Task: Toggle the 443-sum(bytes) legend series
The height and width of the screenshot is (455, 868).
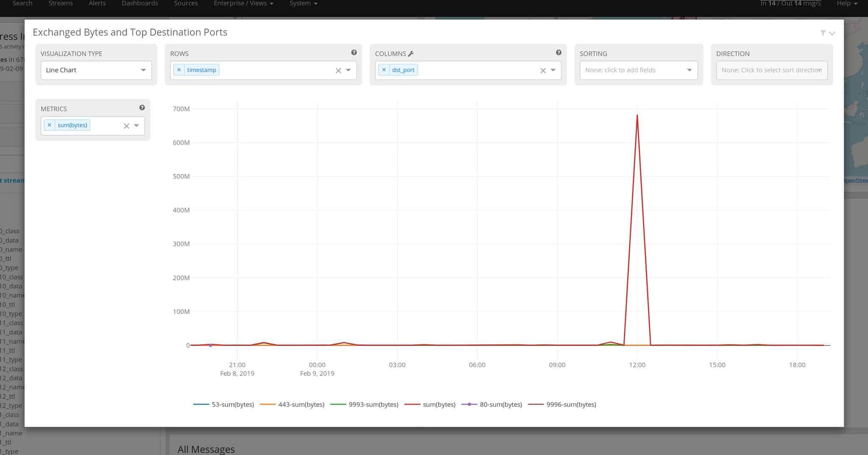Action: tap(292, 405)
